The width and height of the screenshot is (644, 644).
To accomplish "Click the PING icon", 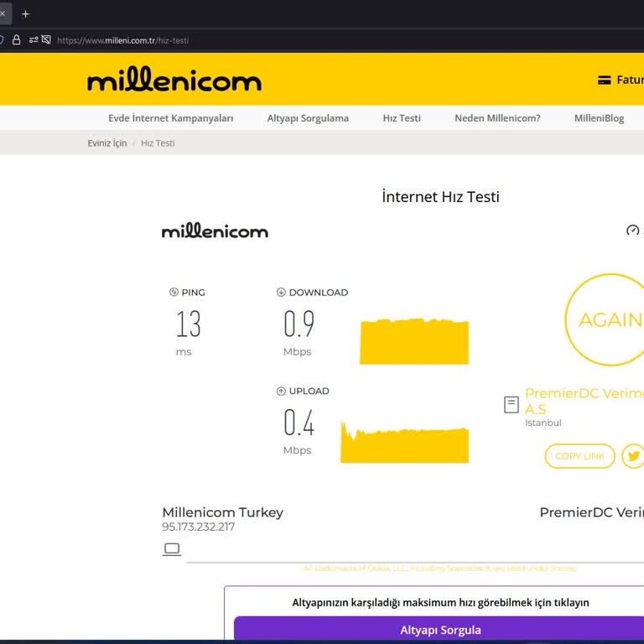I will tap(174, 292).
